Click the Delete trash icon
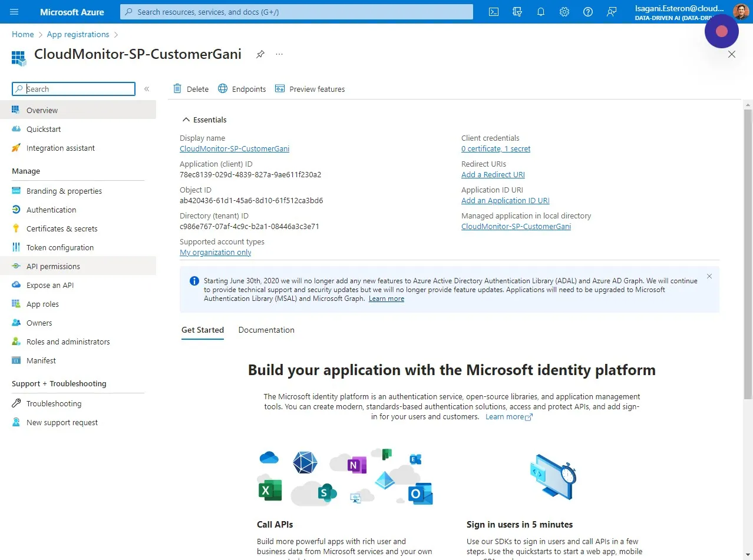 pos(177,89)
